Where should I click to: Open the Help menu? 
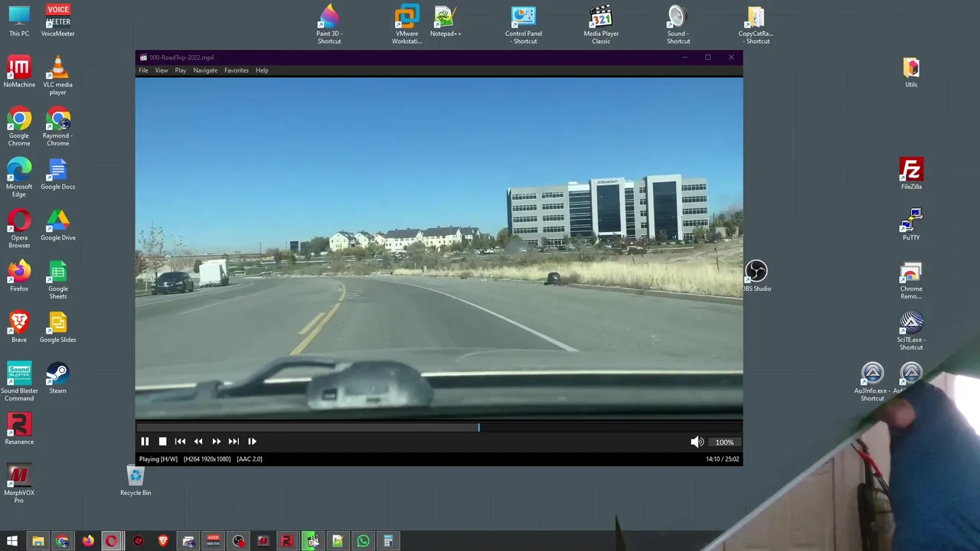tap(262, 70)
